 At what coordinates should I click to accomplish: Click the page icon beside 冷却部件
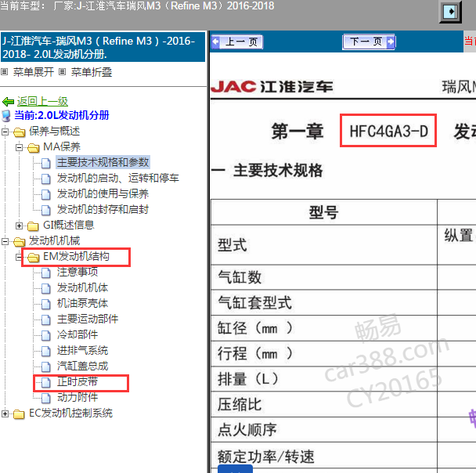(x=46, y=336)
